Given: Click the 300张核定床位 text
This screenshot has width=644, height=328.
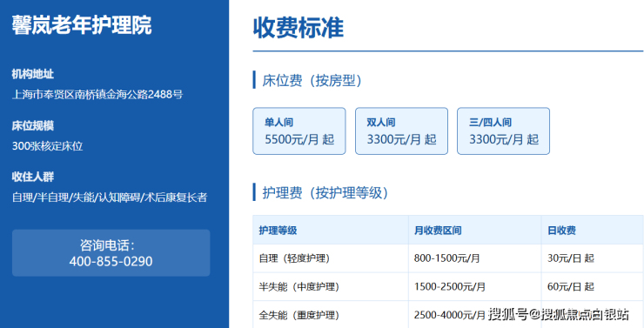Looking at the screenshot, I should coord(47,146).
